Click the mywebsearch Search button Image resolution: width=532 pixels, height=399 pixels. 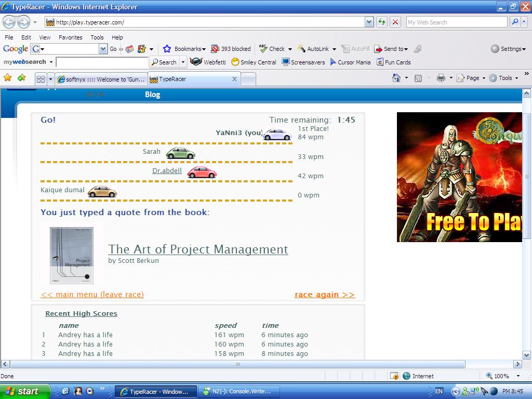(164, 62)
